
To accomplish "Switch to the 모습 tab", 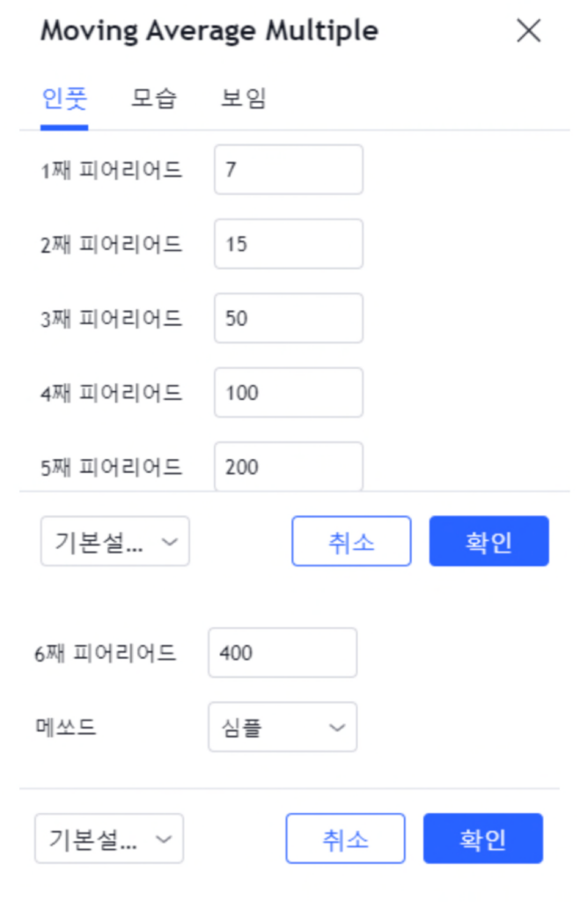I will (153, 98).
